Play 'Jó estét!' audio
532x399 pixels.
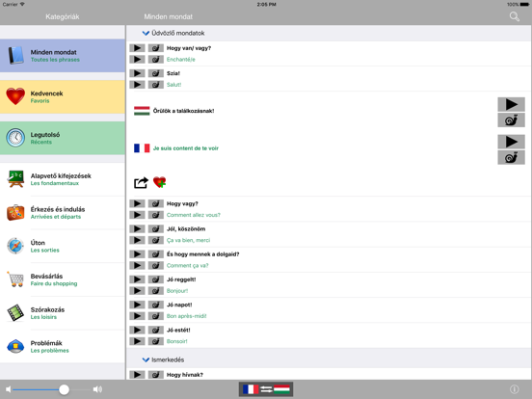pyautogui.click(x=137, y=331)
